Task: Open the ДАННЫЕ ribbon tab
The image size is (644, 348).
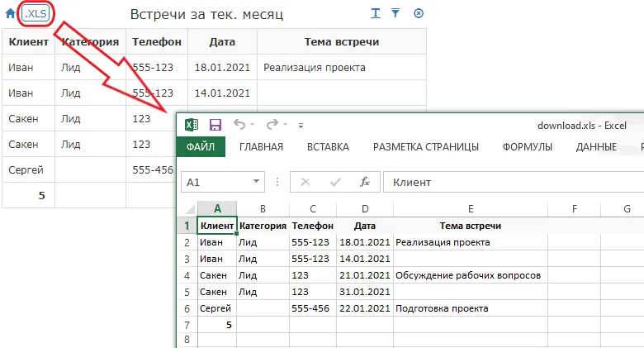Action: [x=596, y=147]
